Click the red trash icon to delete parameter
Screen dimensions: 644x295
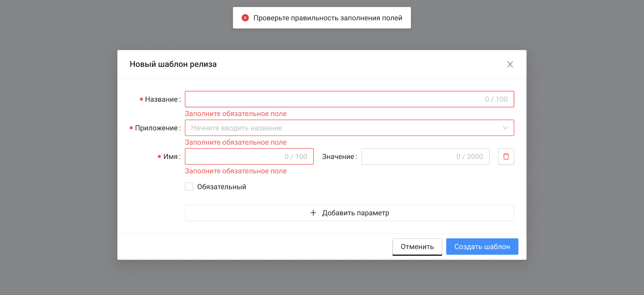(x=506, y=157)
